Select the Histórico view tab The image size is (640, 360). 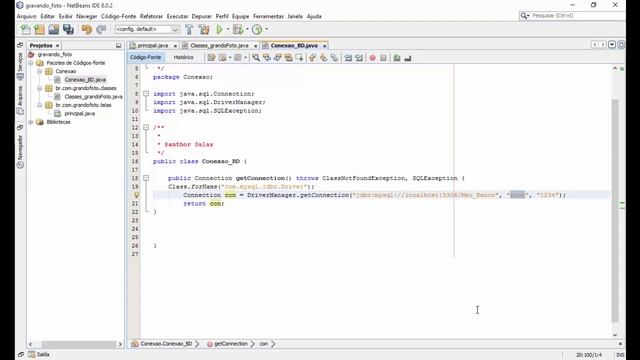pos(183,58)
